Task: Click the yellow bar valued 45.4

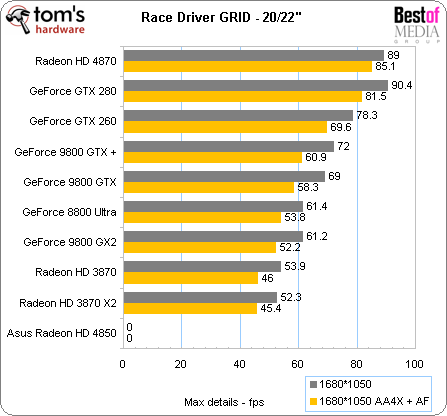Action: 190,308
